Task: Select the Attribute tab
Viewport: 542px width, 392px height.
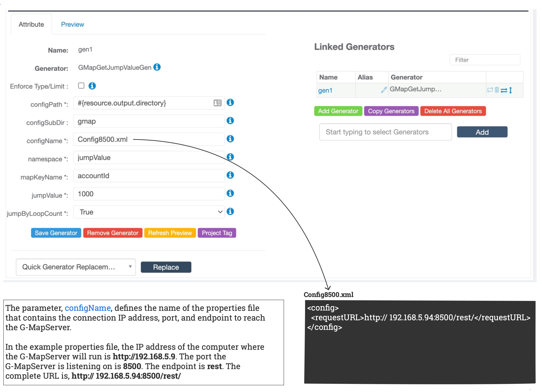Action: click(31, 24)
